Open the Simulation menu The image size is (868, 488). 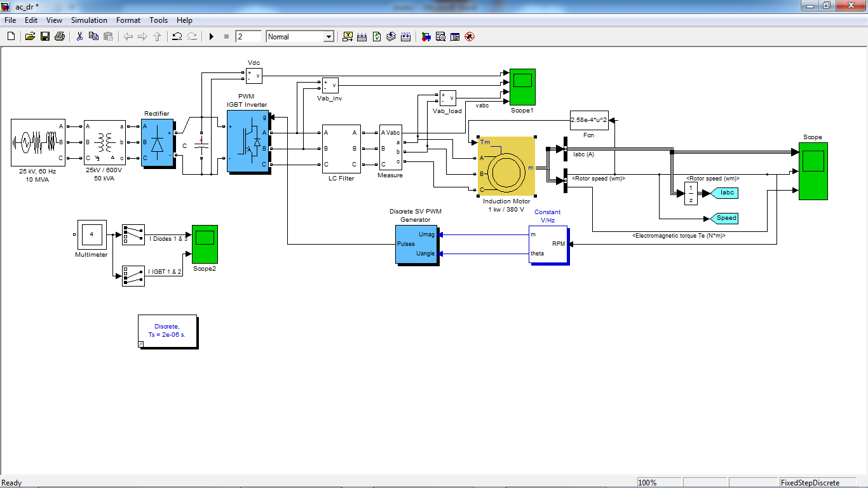(x=89, y=20)
